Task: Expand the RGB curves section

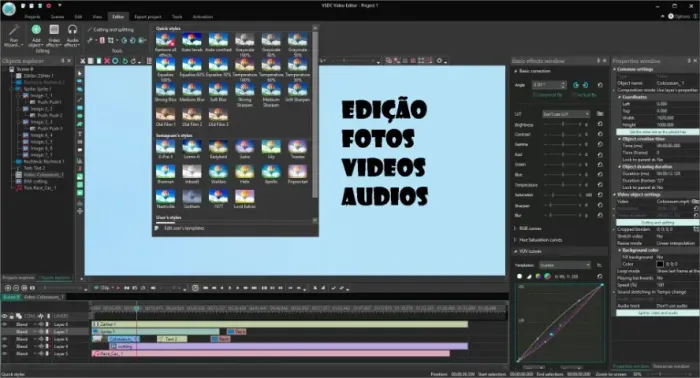Action: tap(515, 228)
